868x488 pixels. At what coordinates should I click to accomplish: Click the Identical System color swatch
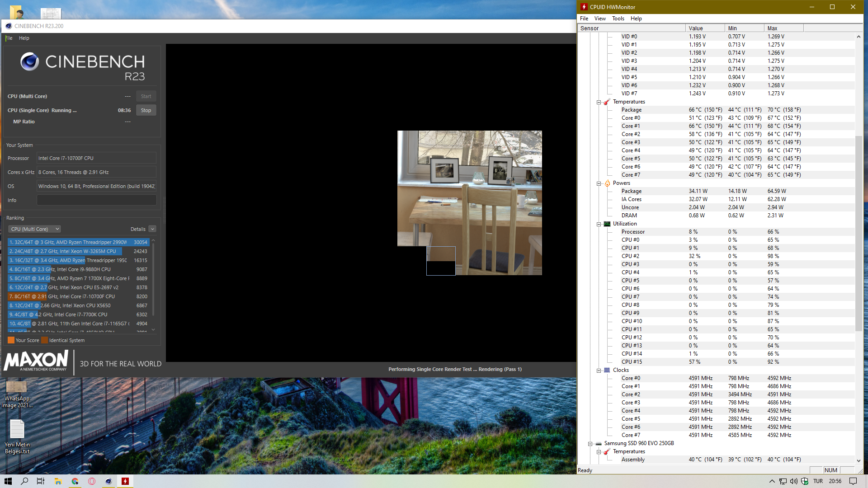(44, 340)
